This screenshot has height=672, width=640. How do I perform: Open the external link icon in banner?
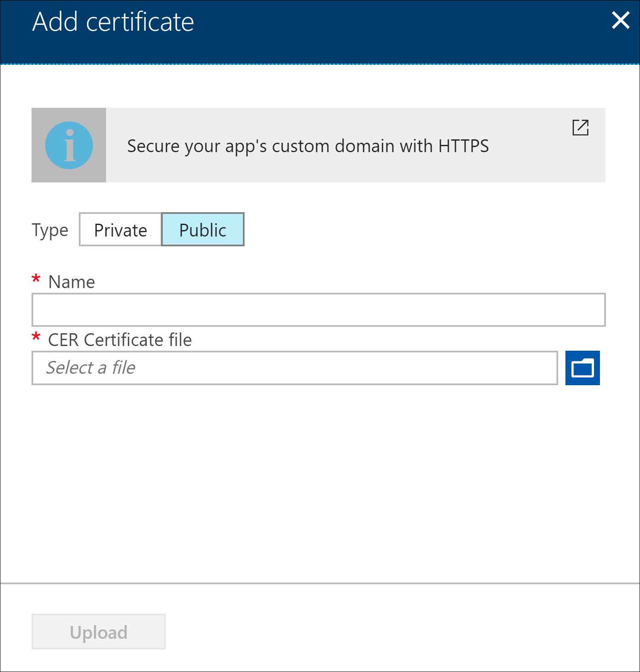tap(580, 127)
